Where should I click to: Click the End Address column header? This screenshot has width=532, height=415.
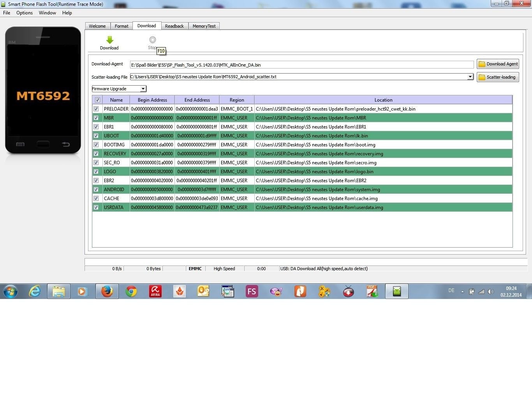[x=197, y=100]
